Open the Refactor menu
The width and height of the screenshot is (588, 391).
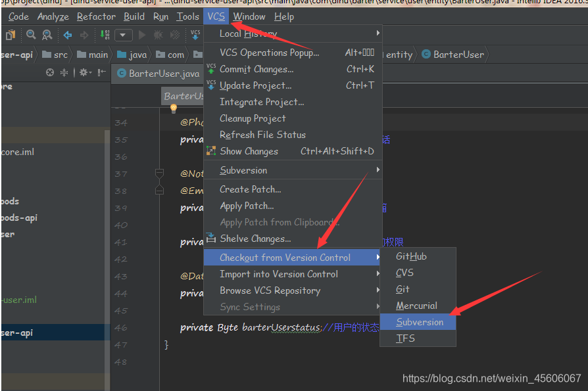(x=96, y=17)
